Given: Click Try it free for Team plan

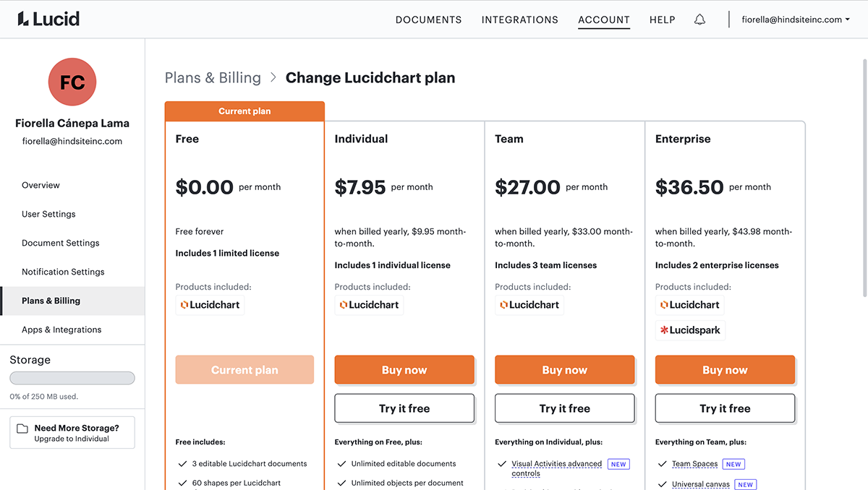Looking at the screenshot, I should click(x=565, y=408).
